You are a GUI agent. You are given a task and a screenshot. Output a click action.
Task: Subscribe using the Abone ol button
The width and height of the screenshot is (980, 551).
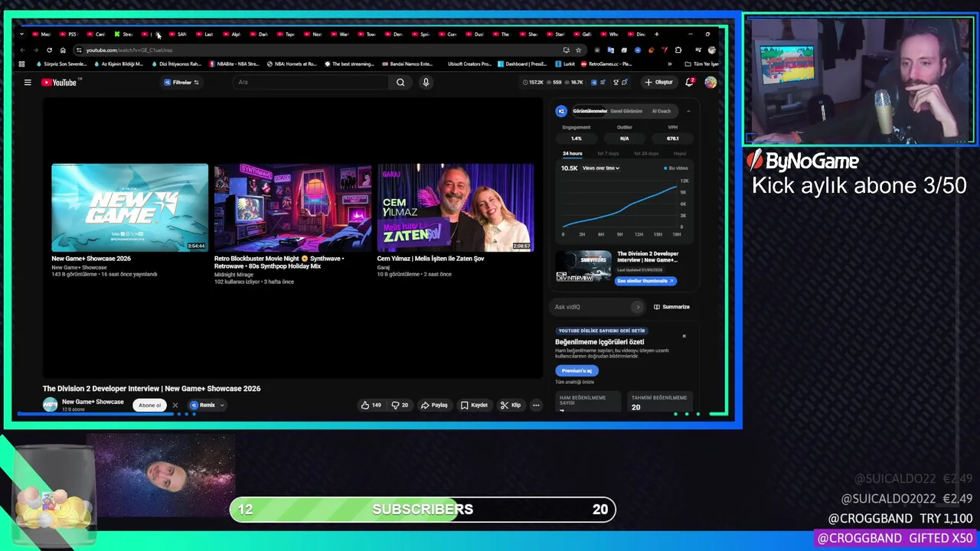pyautogui.click(x=150, y=406)
